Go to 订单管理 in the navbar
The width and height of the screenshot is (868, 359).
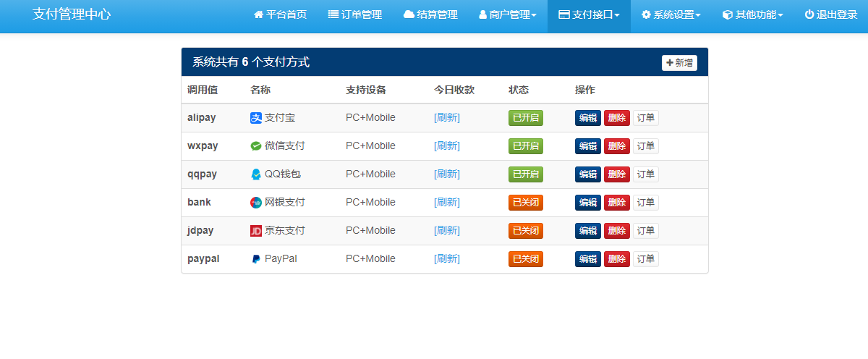(354, 15)
